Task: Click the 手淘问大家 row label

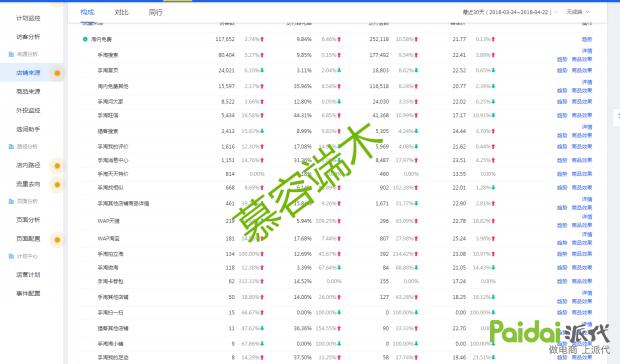Action: pyautogui.click(x=110, y=102)
